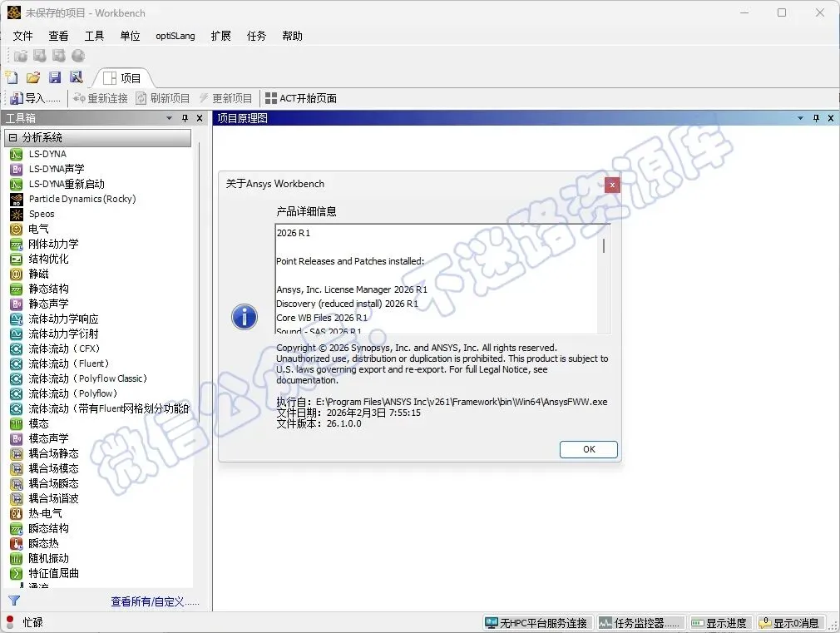
Task: Toggle pin on the 工具箱 panel
Action: coord(185,118)
